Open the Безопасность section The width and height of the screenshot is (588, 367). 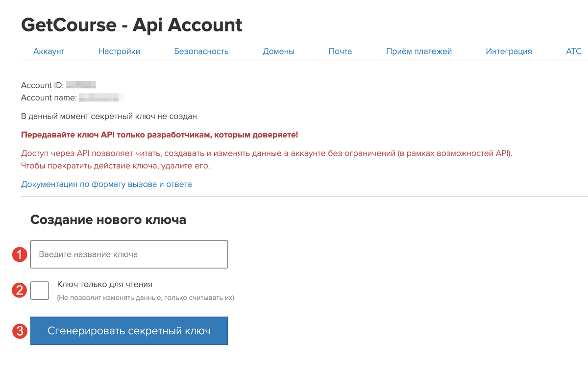tap(201, 51)
